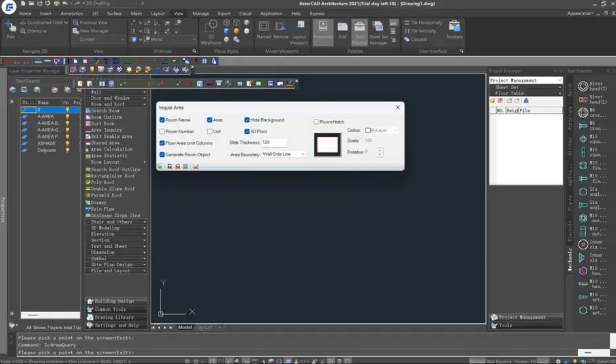Open the Xref palette
616x364 pixels.
pyautogui.click(x=342, y=30)
